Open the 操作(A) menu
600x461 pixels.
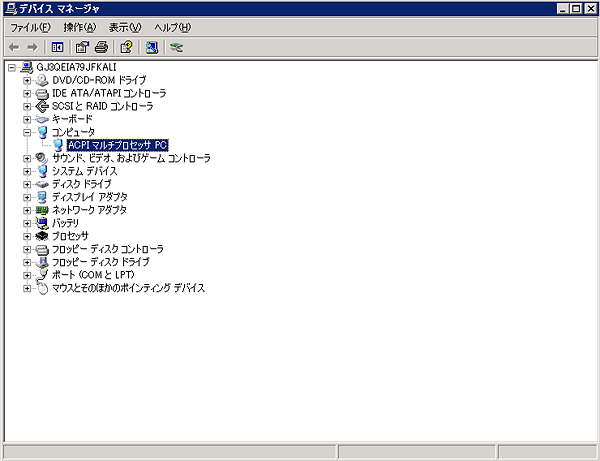(79, 27)
